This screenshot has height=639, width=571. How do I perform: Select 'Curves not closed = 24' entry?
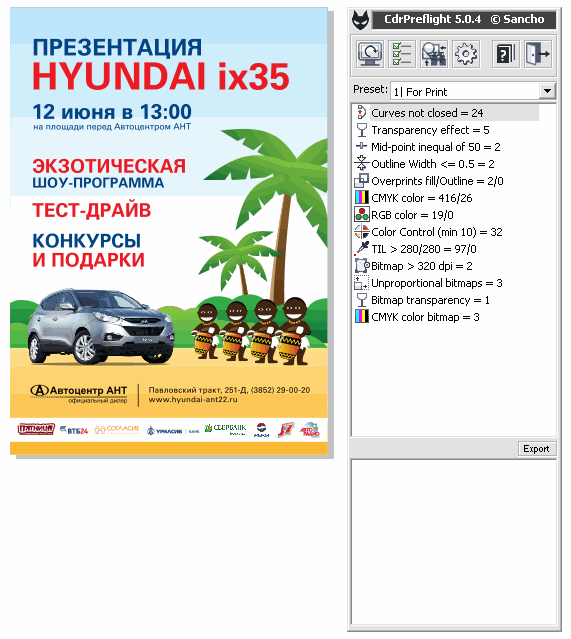pyautogui.click(x=427, y=113)
